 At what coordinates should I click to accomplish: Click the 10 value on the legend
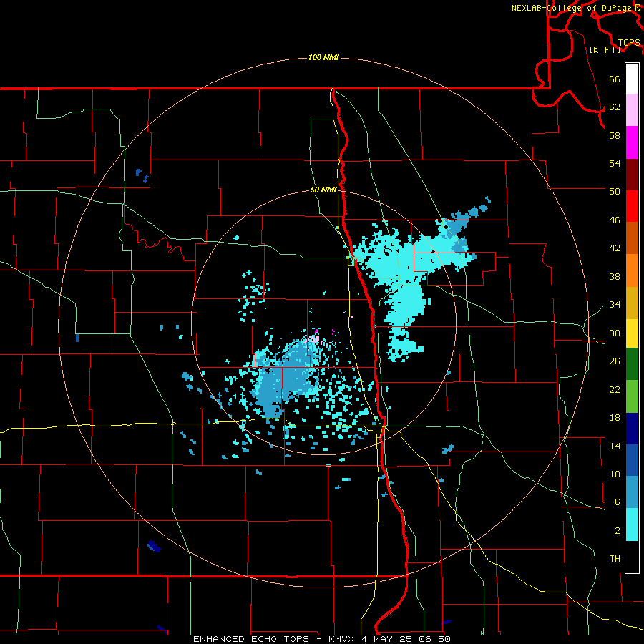[615, 474]
